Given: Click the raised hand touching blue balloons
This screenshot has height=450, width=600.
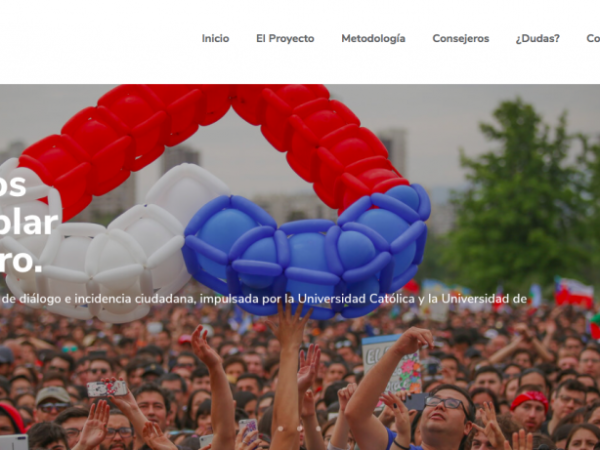Looking at the screenshot, I should (x=289, y=325).
